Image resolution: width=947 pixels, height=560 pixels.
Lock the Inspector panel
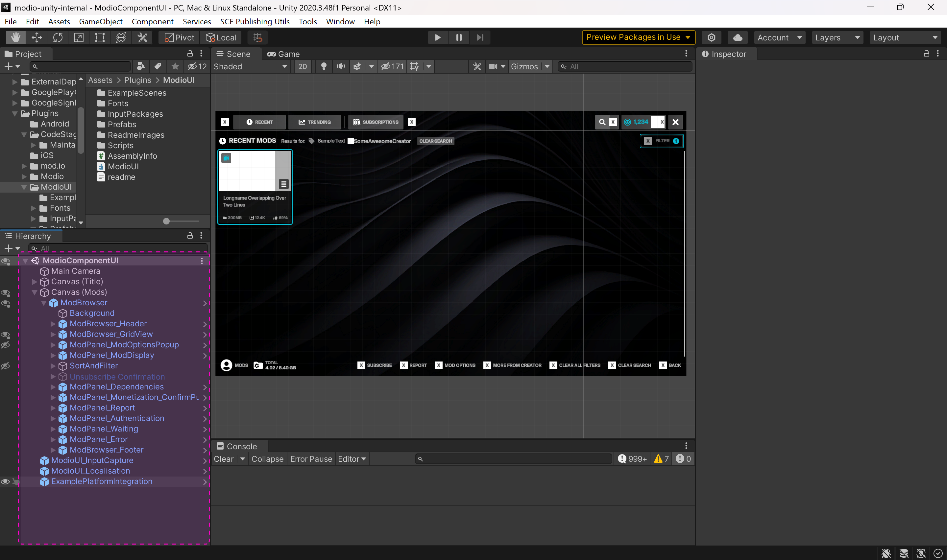(x=926, y=53)
